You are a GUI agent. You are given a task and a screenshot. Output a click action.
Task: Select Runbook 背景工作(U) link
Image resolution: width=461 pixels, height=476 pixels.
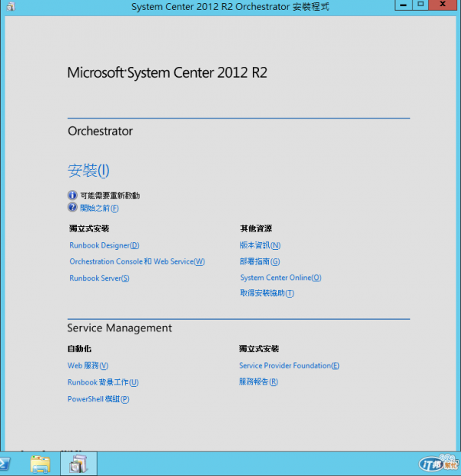click(x=103, y=382)
